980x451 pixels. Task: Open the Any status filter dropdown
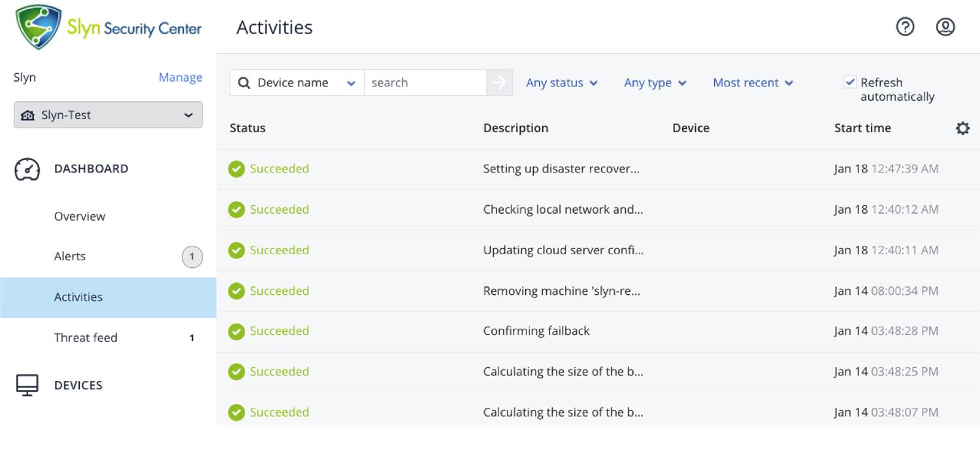tap(561, 83)
